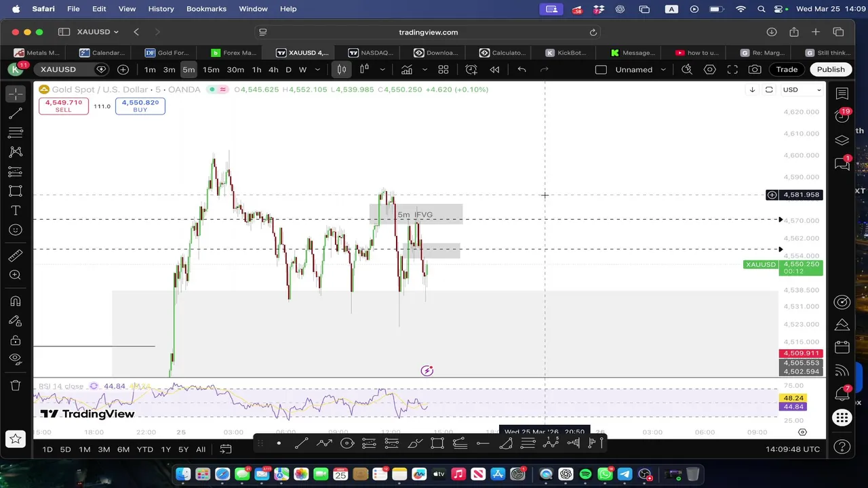This screenshot has width=868, height=488.
Task: Toggle hide all drawings eye
Action: (x=16, y=359)
